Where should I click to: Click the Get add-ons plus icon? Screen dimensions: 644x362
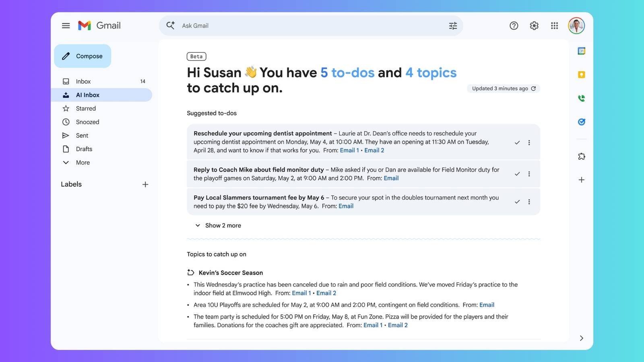[581, 180]
